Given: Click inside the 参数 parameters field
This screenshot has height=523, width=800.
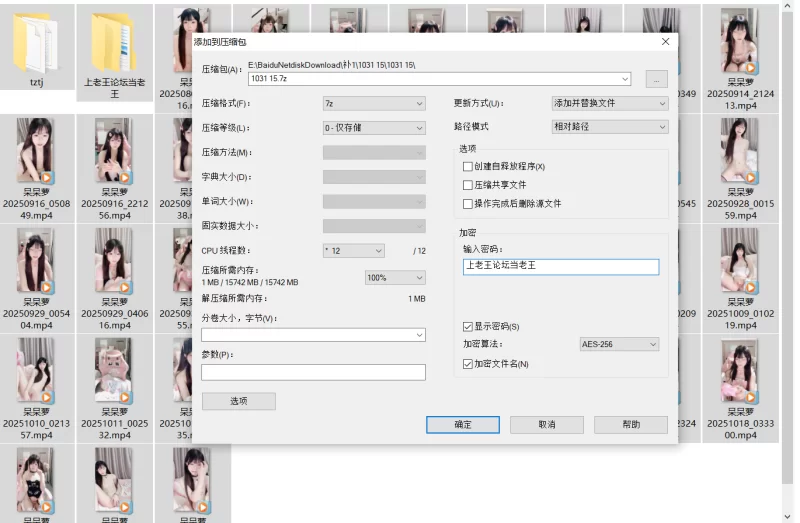Looking at the screenshot, I should (x=313, y=372).
